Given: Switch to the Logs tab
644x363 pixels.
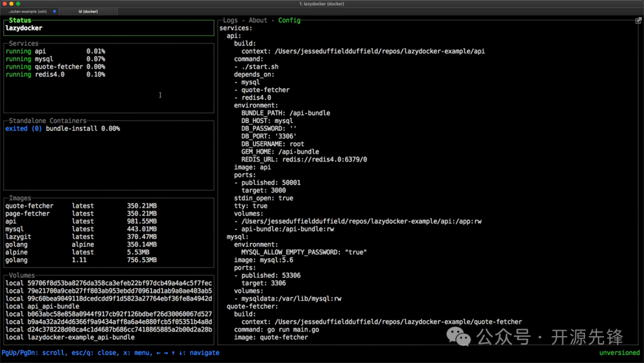Looking at the screenshot, I should click(230, 20).
